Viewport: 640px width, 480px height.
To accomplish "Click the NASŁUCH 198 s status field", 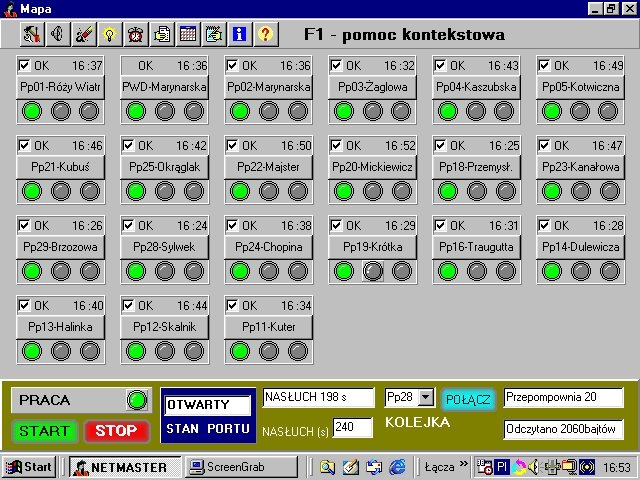I will [318, 397].
